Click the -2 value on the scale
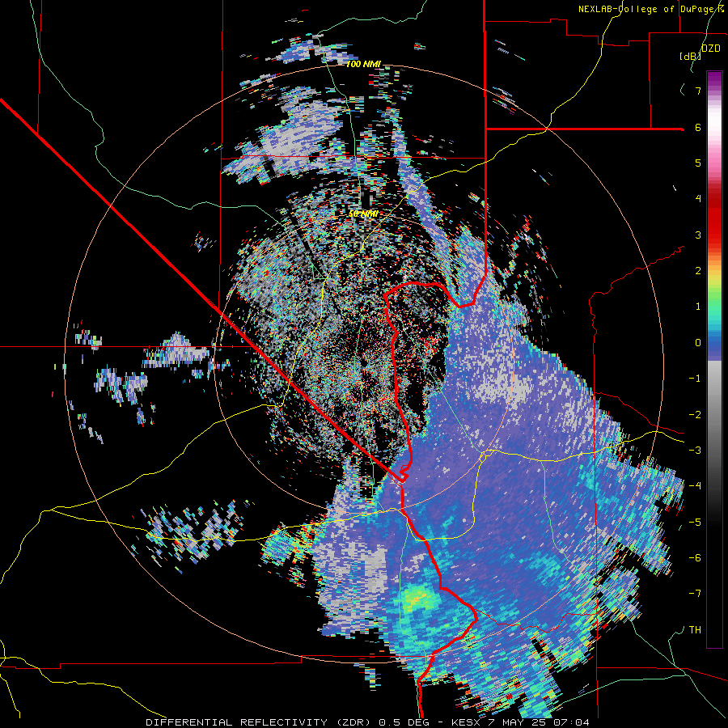The width and height of the screenshot is (728, 728). (x=695, y=415)
